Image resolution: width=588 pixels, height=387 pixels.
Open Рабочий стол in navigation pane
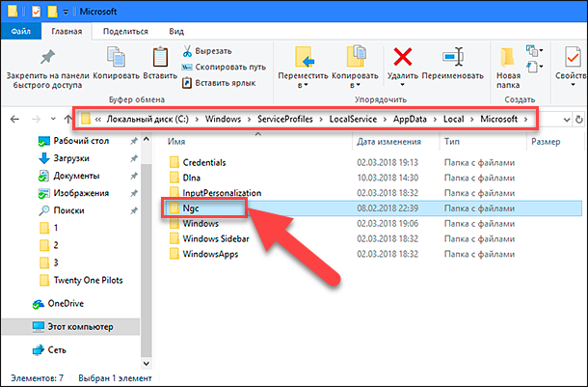tap(74, 141)
